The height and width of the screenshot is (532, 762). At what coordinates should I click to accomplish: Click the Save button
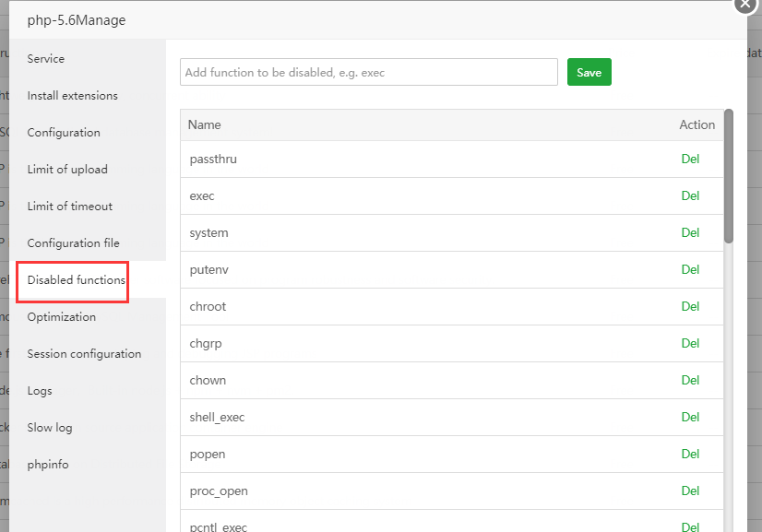click(x=589, y=73)
